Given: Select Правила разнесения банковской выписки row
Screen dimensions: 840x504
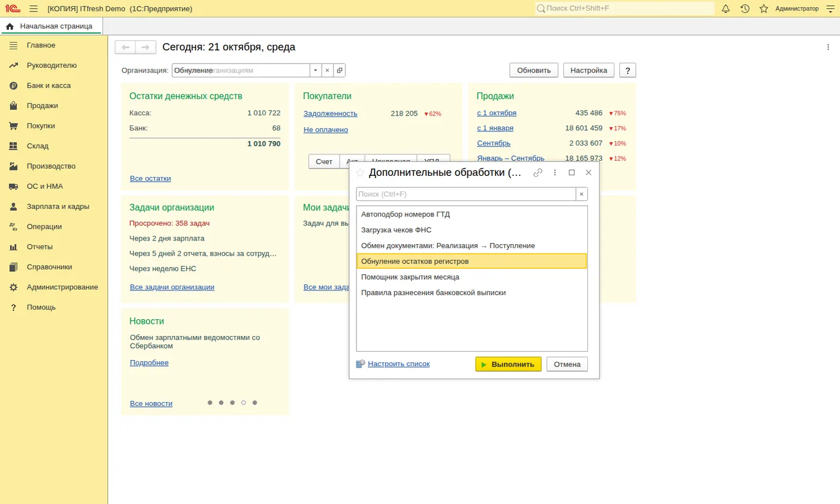Looking at the screenshot, I should pyautogui.click(x=472, y=293).
